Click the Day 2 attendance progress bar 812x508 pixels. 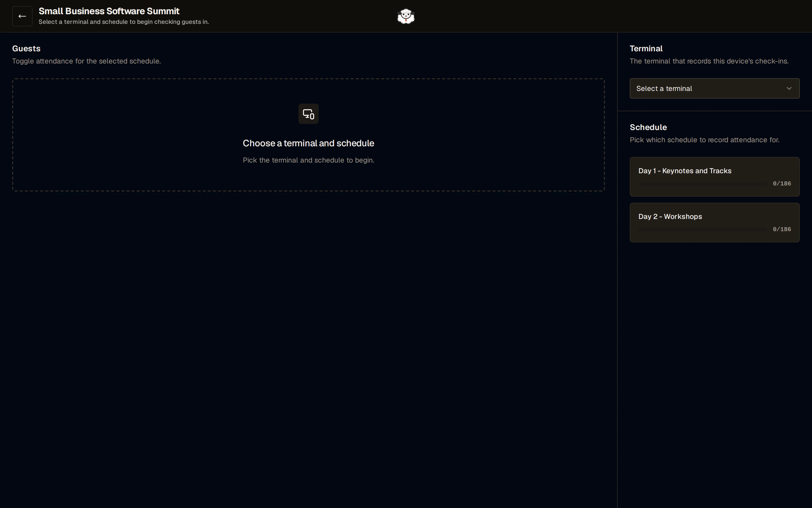click(x=703, y=229)
